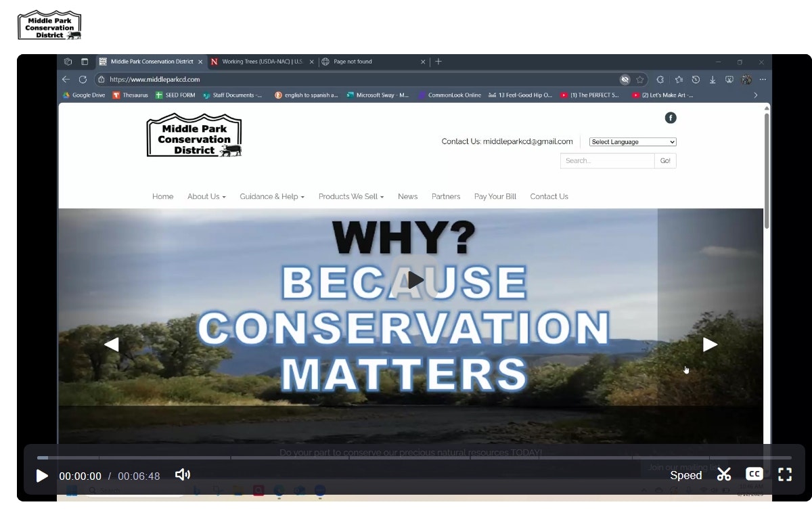Image resolution: width=812 pixels, height=515 pixels.
Task: Open the scissors clip tool
Action: (724, 474)
